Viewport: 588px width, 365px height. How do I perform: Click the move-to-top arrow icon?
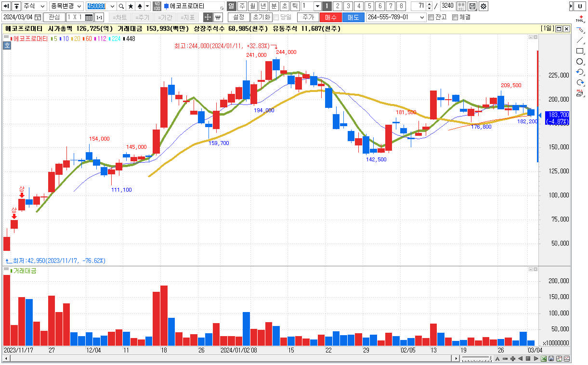[x=17, y=6]
